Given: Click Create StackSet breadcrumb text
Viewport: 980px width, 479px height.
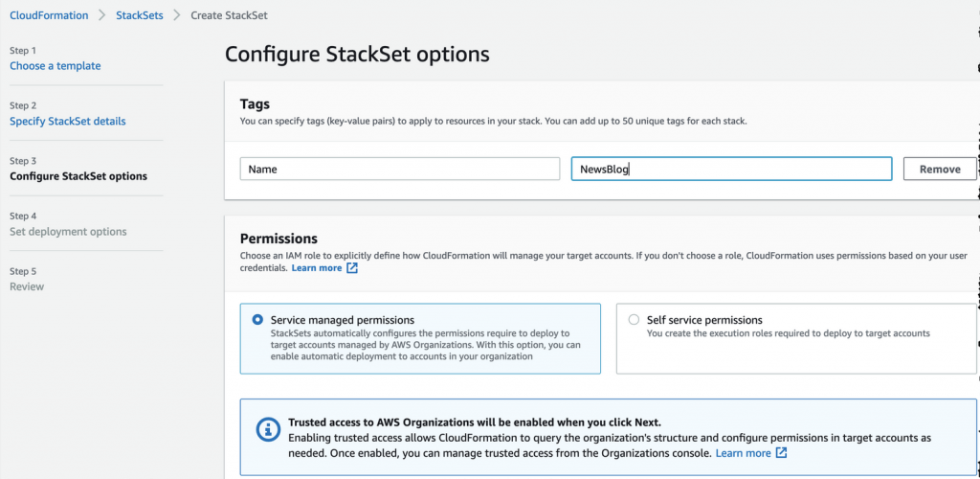Looking at the screenshot, I should [230, 15].
